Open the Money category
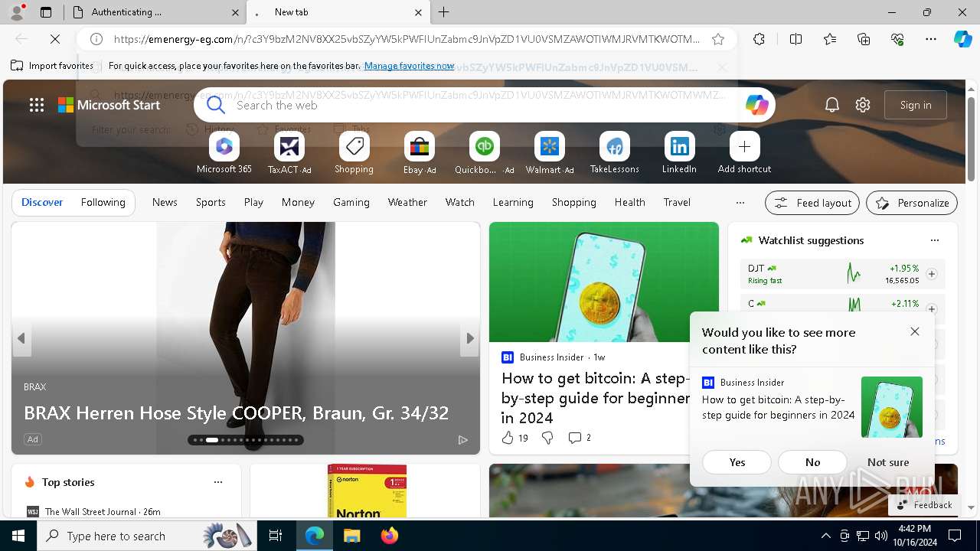The width and height of the screenshot is (980, 551). (298, 202)
